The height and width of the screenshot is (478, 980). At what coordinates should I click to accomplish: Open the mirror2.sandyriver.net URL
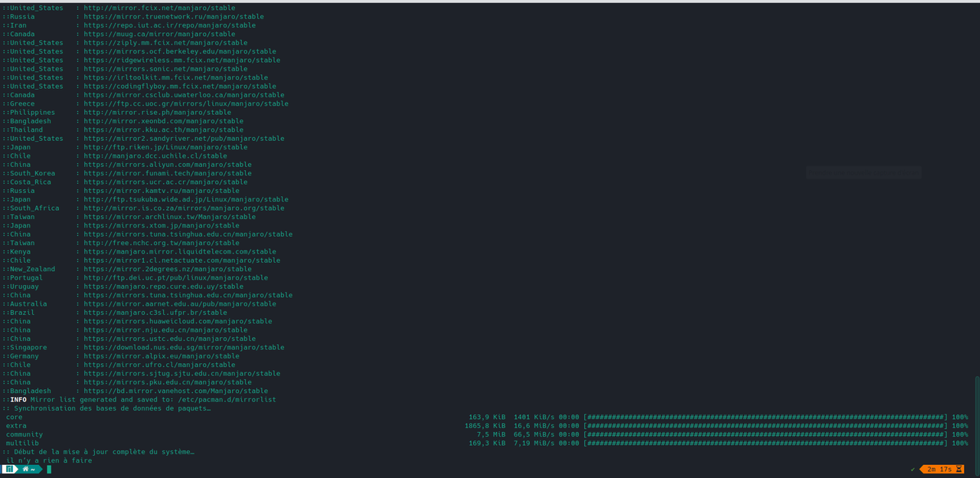click(x=184, y=139)
